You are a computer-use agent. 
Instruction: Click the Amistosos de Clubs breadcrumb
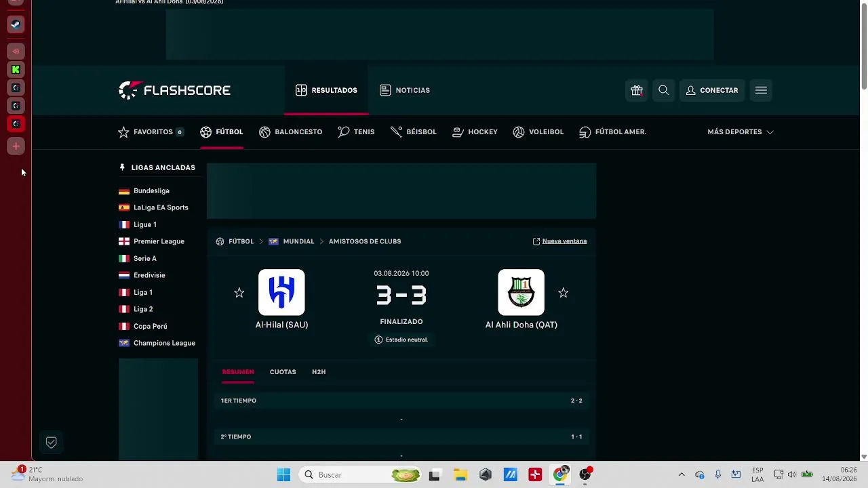coord(365,241)
